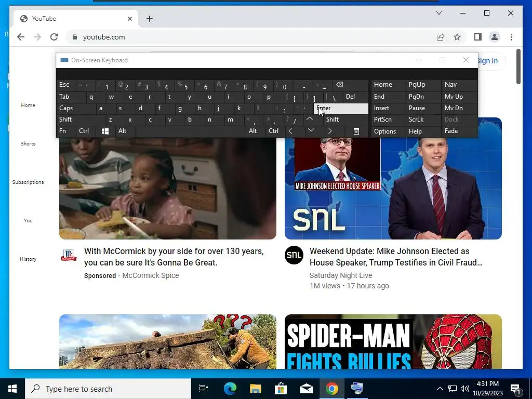Tap the Tab key on the On-Screen Keyboard
This screenshot has width=532, height=399.
71,97
